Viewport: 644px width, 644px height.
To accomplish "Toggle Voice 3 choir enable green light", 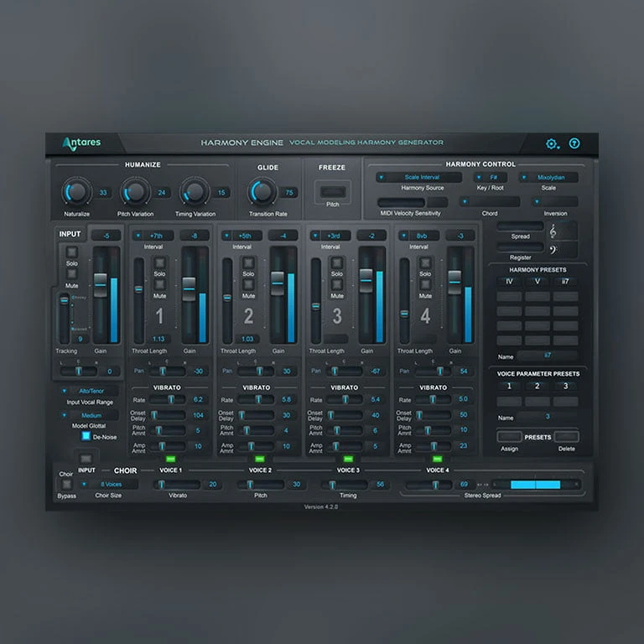I will coord(348,459).
